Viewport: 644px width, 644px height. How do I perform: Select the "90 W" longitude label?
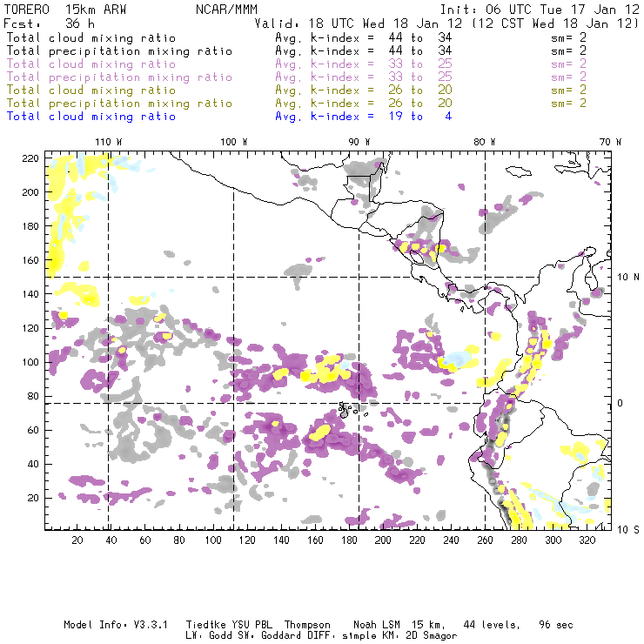359,142
